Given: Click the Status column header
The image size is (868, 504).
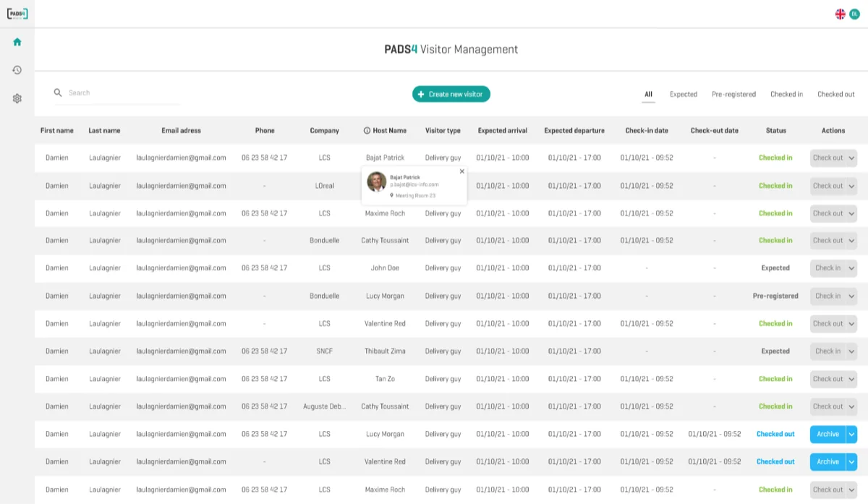Looking at the screenshot, I should [x=776, y=131].
